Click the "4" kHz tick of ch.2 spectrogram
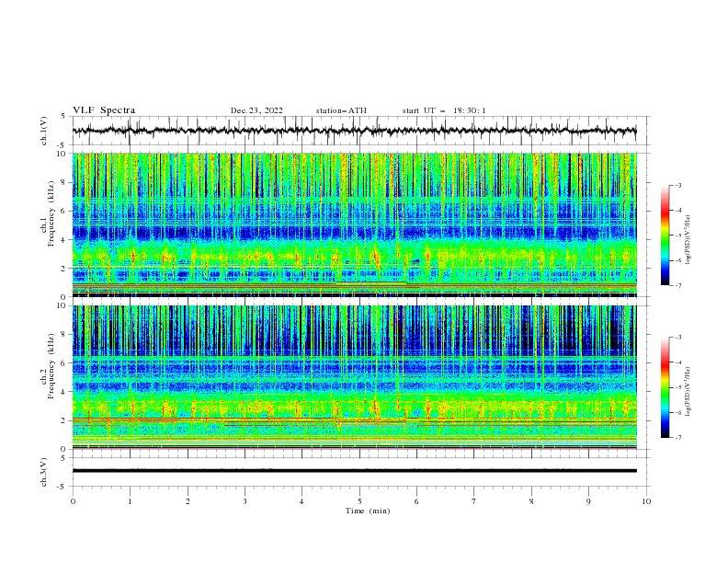Viewport: 728px width, 563px height. coord(64,392)
